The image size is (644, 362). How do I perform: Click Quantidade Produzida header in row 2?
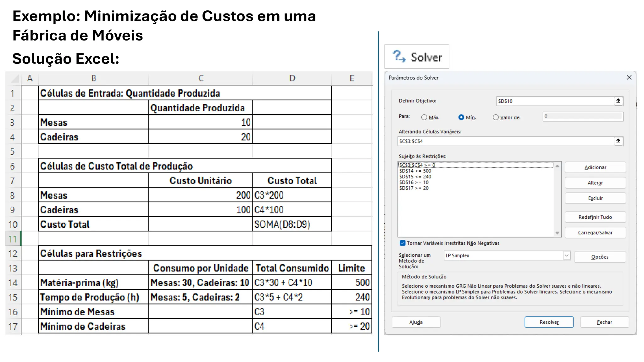[x=201, y=108]
